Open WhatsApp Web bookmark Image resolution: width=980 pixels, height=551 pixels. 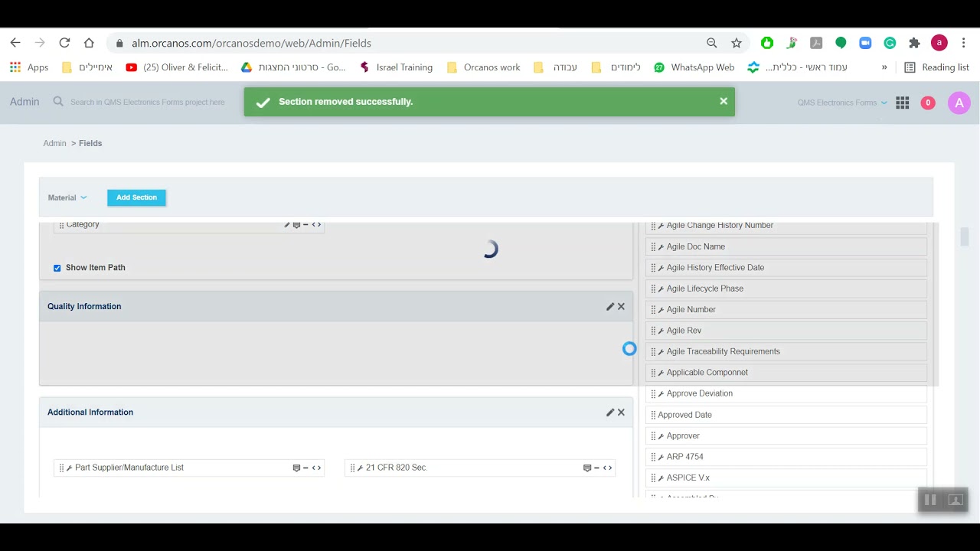coord(694,67)
